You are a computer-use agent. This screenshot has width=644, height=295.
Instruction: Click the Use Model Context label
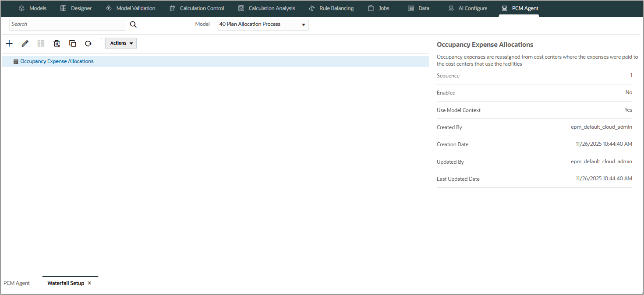coord(459,110)
